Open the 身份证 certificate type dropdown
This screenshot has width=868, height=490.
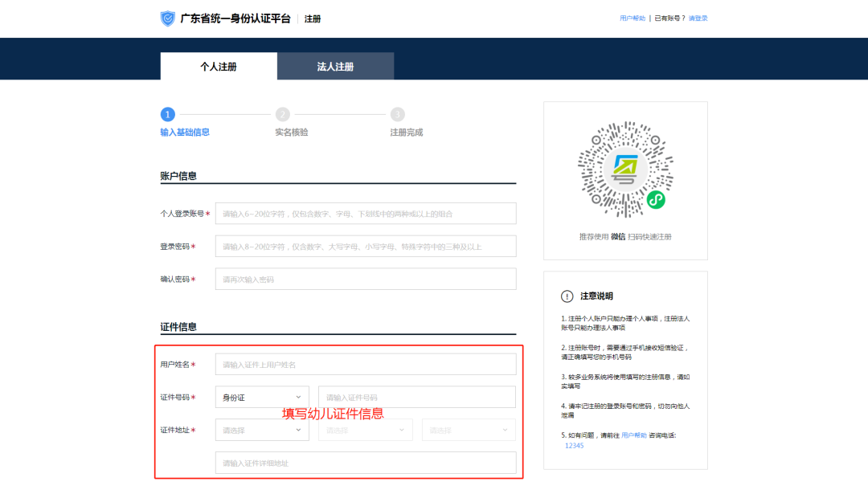click(x=262, y=398)
